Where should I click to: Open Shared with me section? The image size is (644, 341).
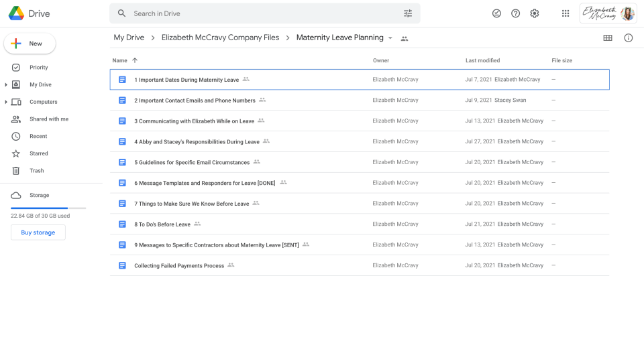tap(48, 119)
